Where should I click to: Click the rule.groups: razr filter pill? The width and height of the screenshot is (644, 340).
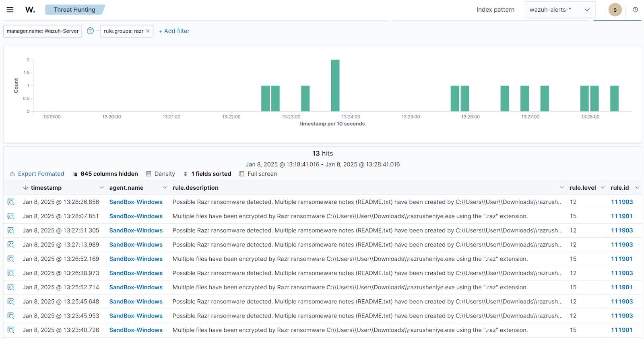pyautogui.click(x=123, y=31)
